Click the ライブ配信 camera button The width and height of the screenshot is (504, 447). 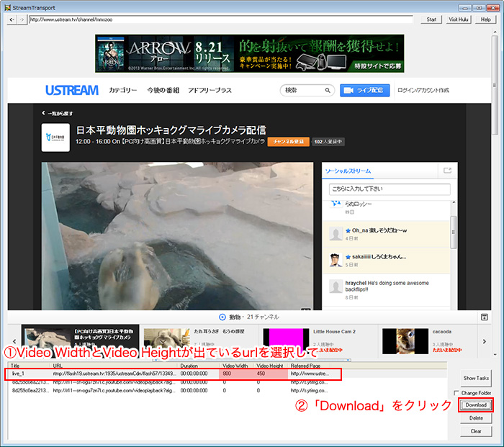click(365, 90)
